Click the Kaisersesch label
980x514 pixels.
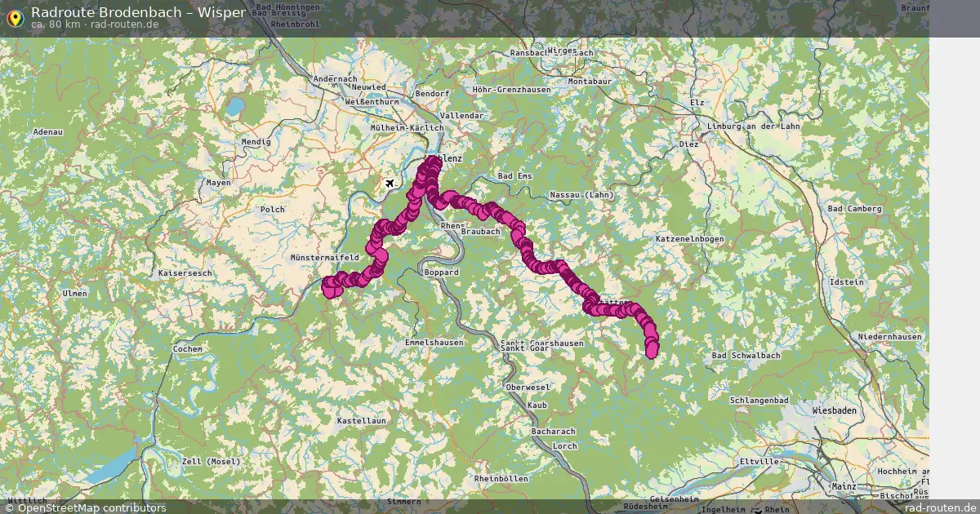pos(187,273)
